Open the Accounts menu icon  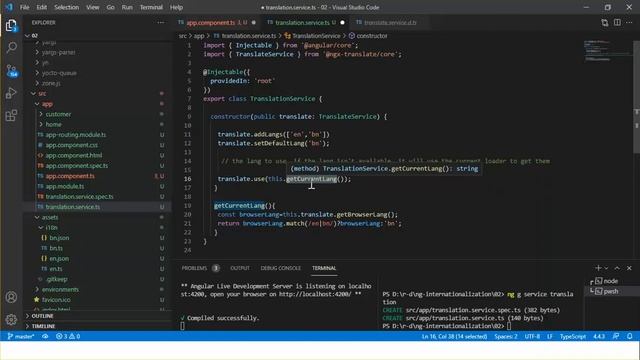click(11, 297)
